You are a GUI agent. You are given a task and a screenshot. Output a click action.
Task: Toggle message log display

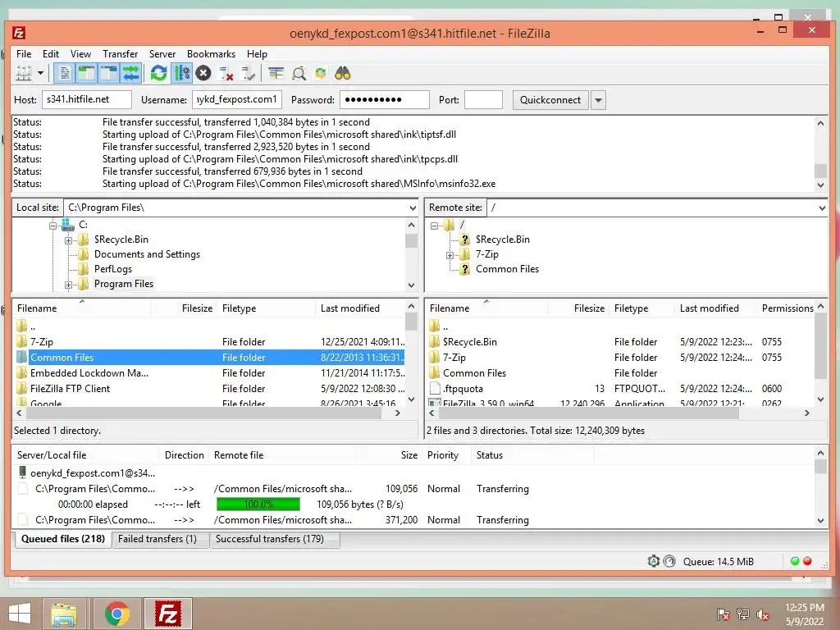click(x=65, y=73)
